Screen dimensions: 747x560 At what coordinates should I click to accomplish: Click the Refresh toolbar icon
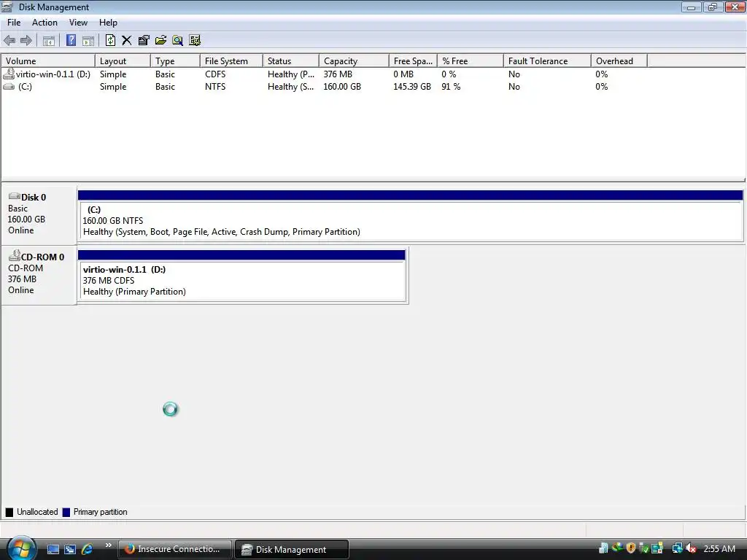click(110, 41)
